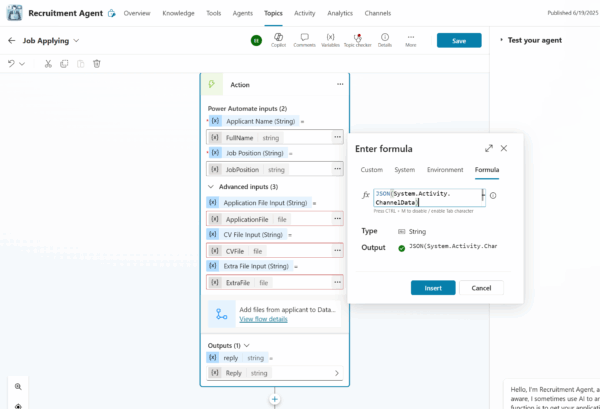Click the Delete trash icon
This screenshot has height=409, width=600.
(97, 64)
